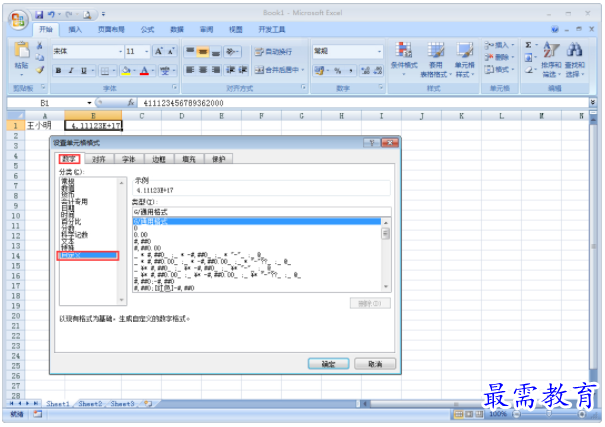Screen dimensions: 605x427
Task: Click the AutoSum sigma icon
Action: pyautogui.click(x=529, y=45)
